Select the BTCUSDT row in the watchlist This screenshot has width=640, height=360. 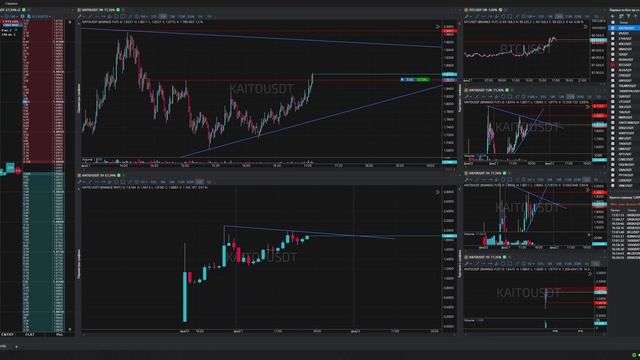tap(624, 65)
